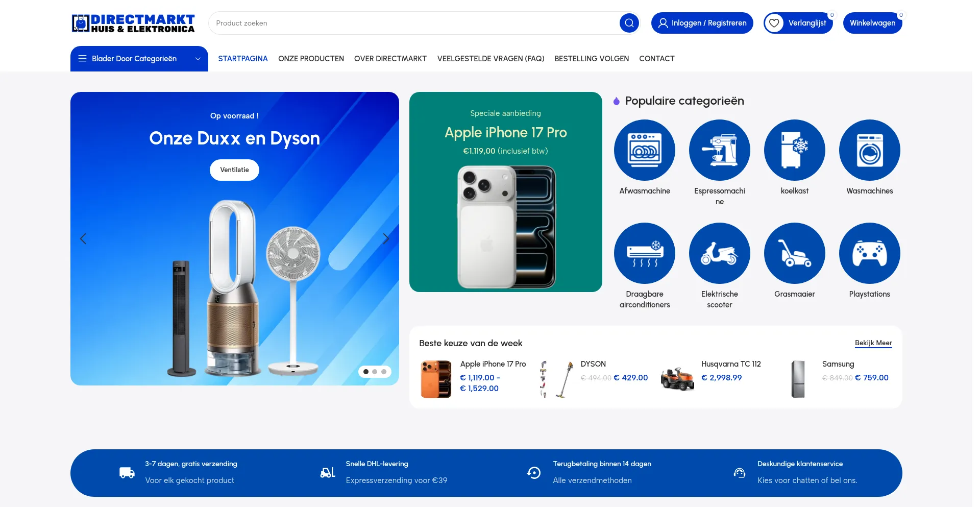
Task: Click 'Snelle DHL-levering' text
Action: click(377, 464)
